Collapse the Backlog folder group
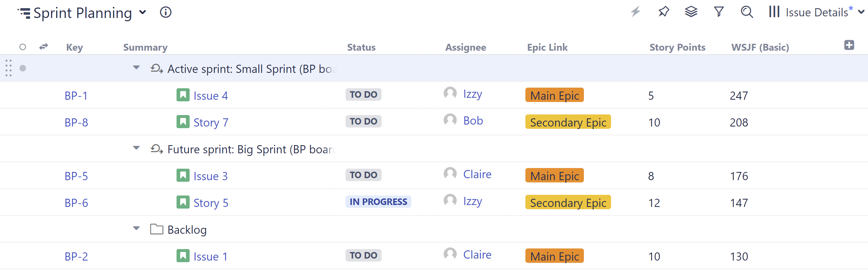Image resolution: width=868 pixels, height=271 pixels. pyautogui.click(x=136, y=229)
